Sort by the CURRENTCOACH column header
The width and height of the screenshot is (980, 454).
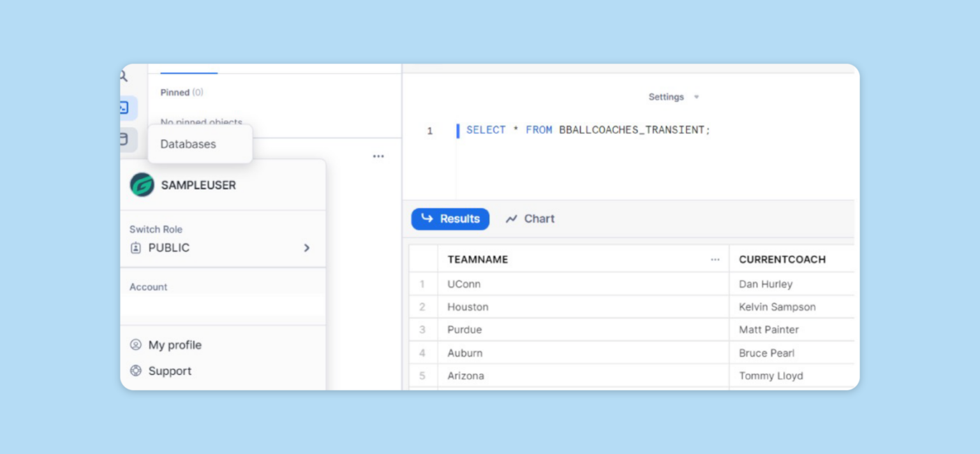pos(782,260)
